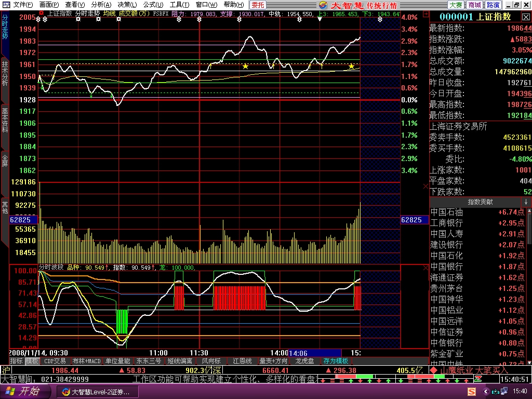Select the 短线偏离 template tab
This screenshot has width=532, height=399.
180,361
